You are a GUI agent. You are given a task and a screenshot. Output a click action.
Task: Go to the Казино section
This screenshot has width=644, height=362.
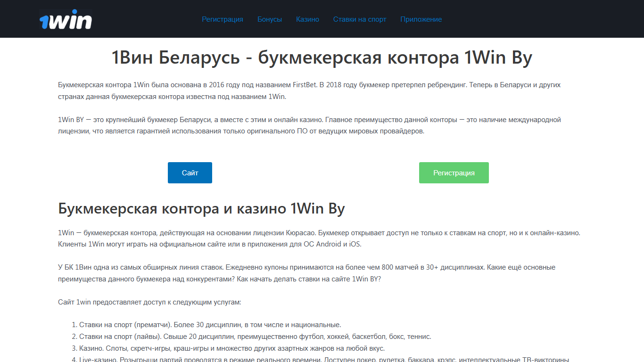pos(307,19)
